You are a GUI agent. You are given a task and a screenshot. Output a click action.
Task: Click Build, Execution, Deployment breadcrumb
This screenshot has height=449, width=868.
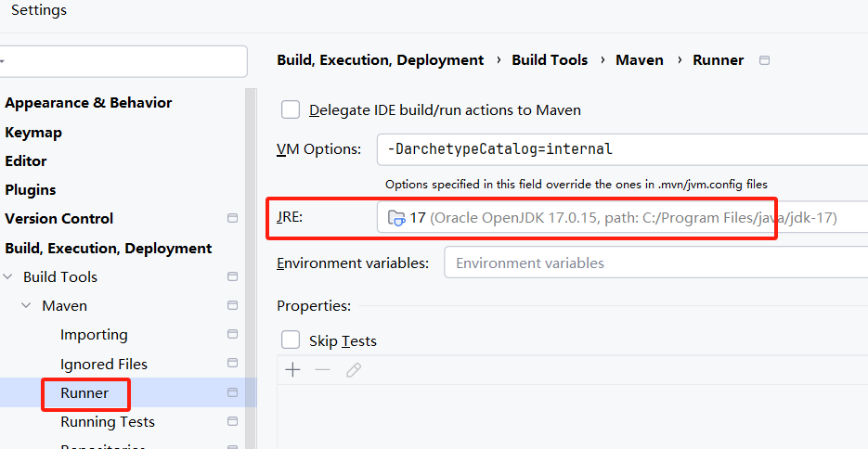[381, 60]
